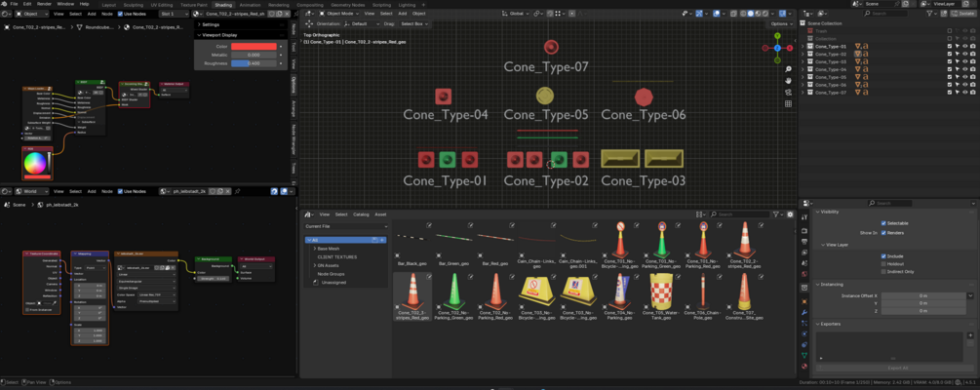The image size is (980, 390).
Task: Select the All catalog in asset browser
Action: point(345,240)
